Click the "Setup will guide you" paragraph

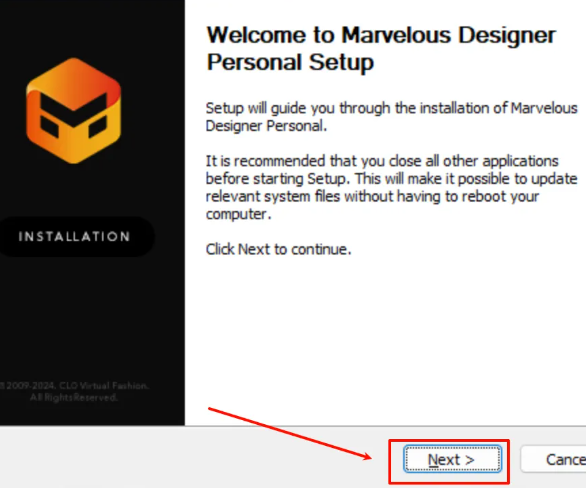[391, 117]
